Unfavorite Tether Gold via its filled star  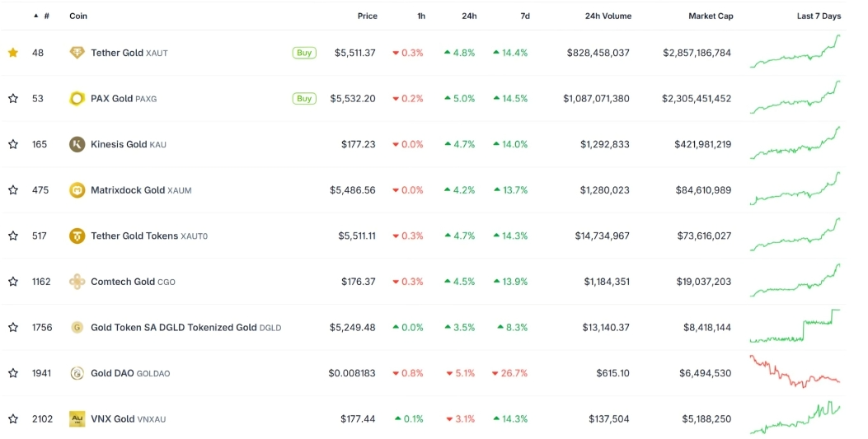[12, 53]
